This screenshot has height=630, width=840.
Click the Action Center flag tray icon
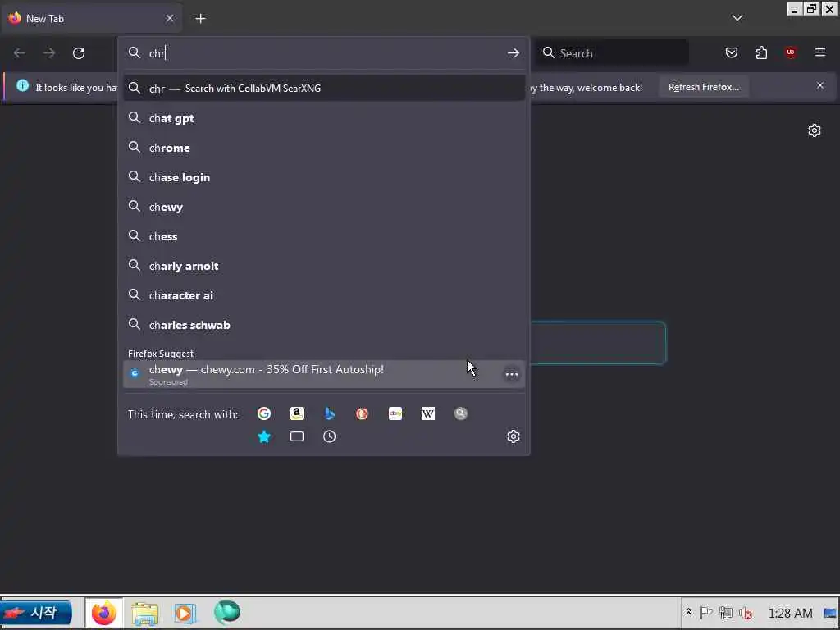[x=706, y=612]
